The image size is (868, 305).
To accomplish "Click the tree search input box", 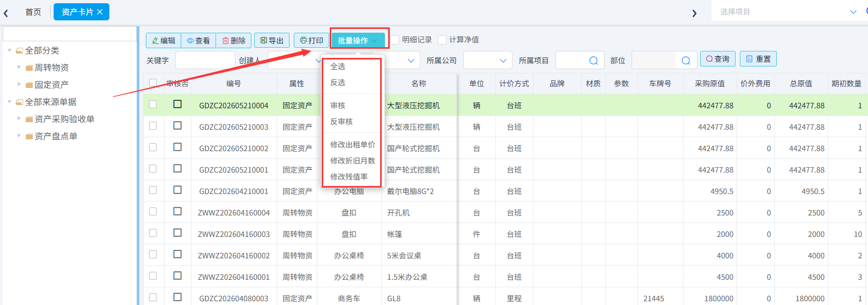I will (x=70, y=34).
